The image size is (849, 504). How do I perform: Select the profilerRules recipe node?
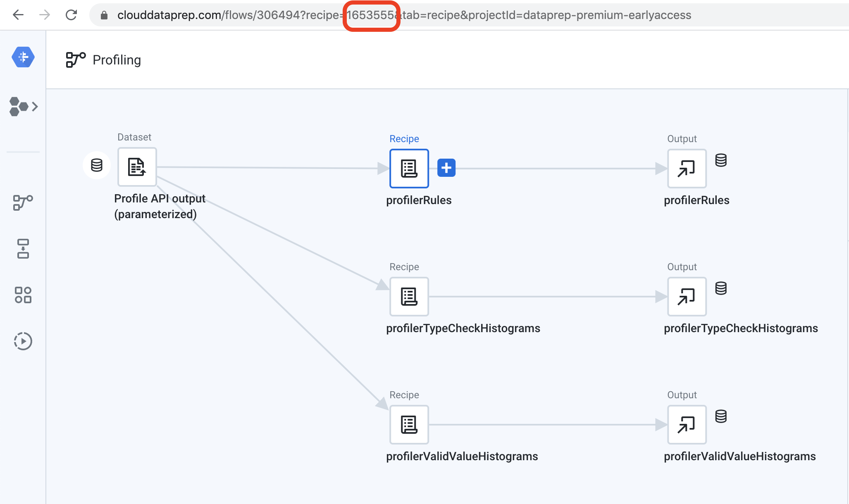[409, 169]
